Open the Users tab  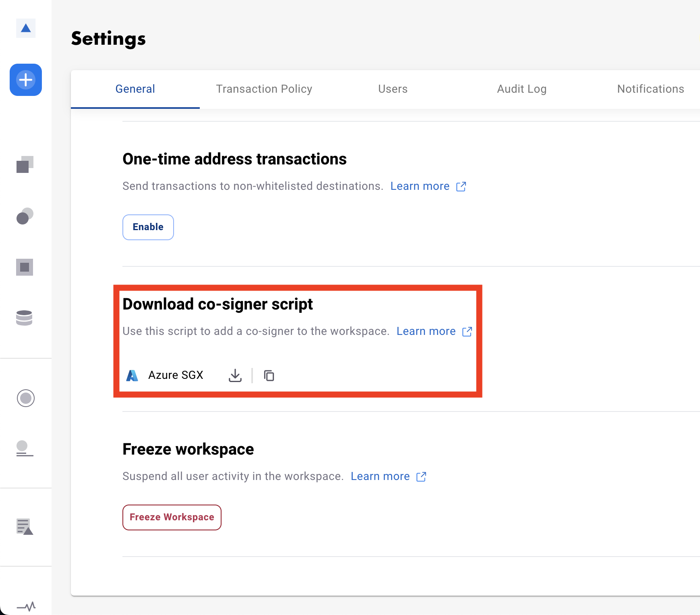(393, 89)
